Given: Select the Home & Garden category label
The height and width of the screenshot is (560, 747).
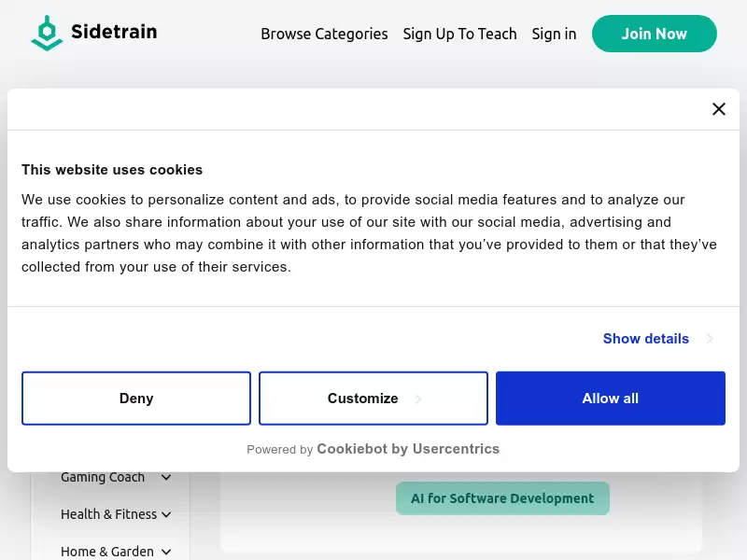Looking at the screenshot, I should [107, 552].
